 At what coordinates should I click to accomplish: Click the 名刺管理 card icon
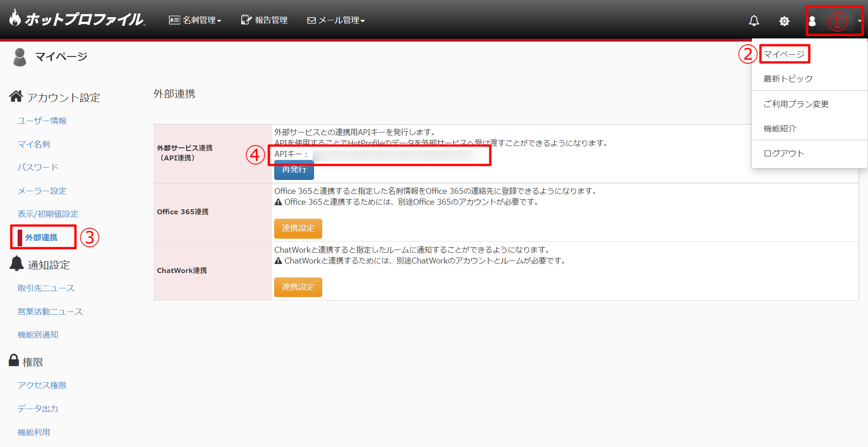(x=174, y=20)
